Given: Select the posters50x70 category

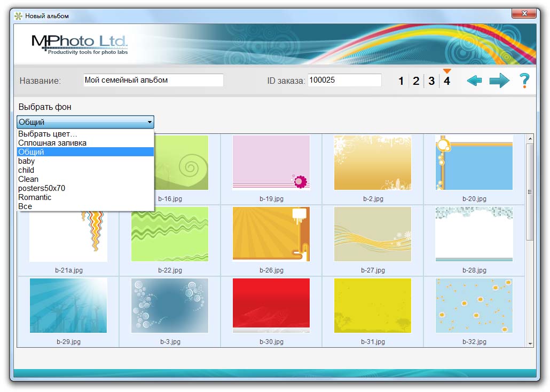Looking at the screenshot, I should tap(85, 188).
